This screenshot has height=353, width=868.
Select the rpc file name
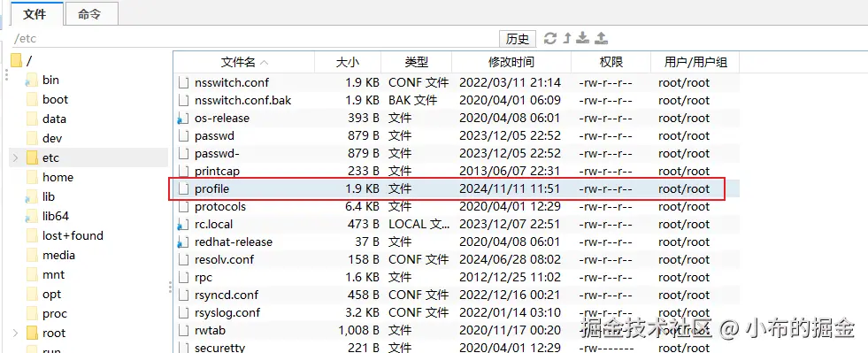204,277
